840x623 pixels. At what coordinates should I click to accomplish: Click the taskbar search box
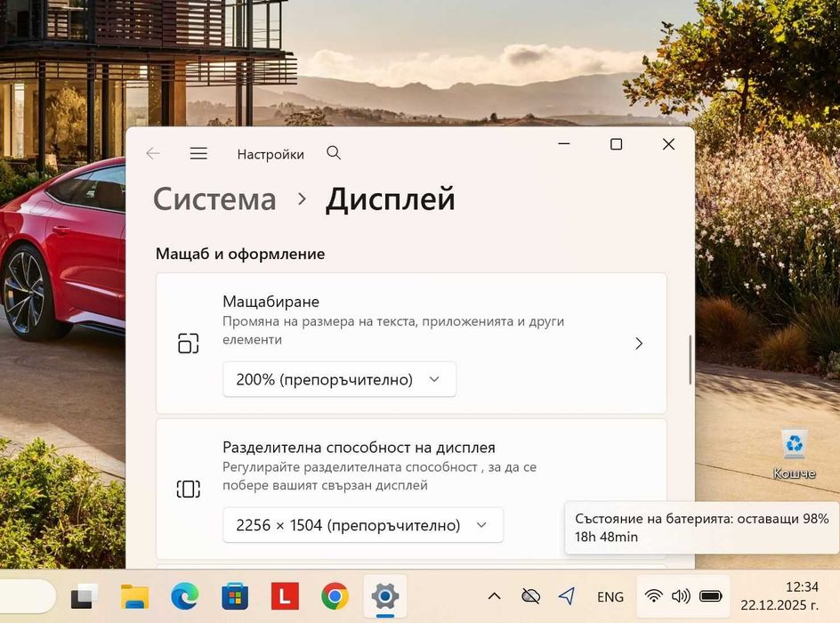[27, 596]
